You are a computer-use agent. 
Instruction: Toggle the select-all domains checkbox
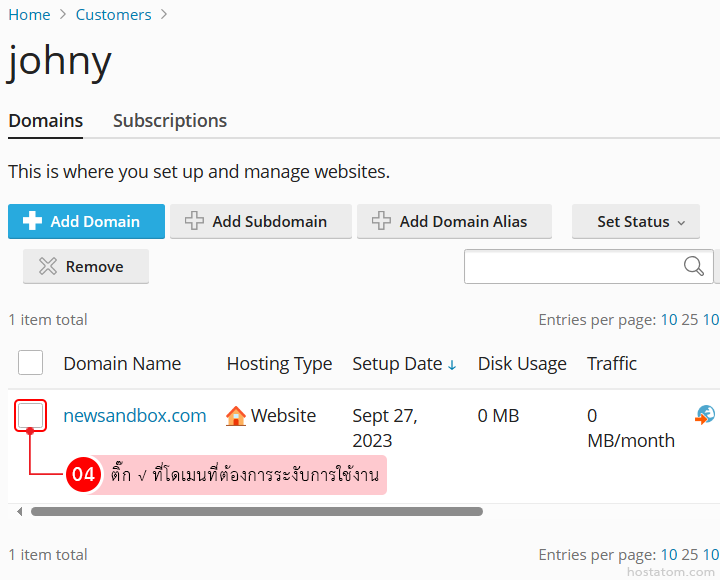tap(30, 362)
